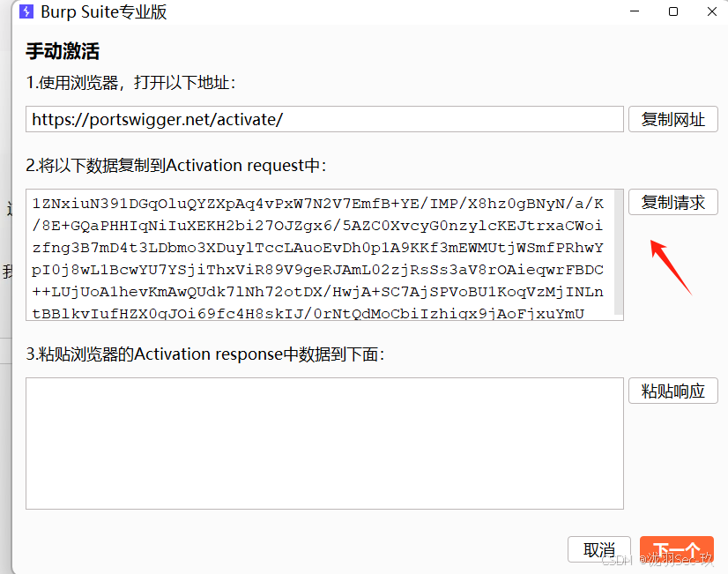Image resolution: width=728 pixels, height=574 pixels.
Task: Click the request line starting with pI0j8wL1Bcw
Action: 317,270
